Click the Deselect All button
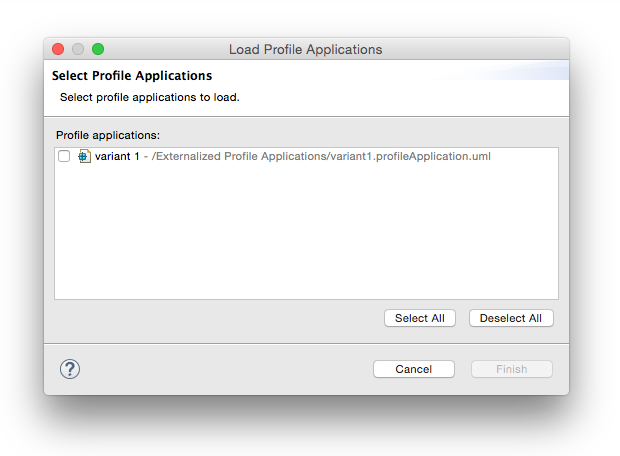 pyautogui.click(x=511, y=318)
